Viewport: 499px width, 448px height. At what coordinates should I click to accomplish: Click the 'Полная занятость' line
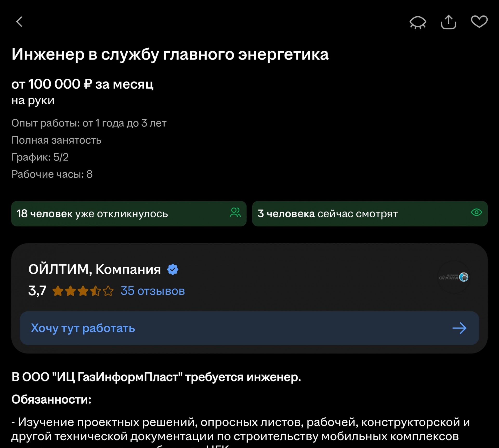(56, 140)
